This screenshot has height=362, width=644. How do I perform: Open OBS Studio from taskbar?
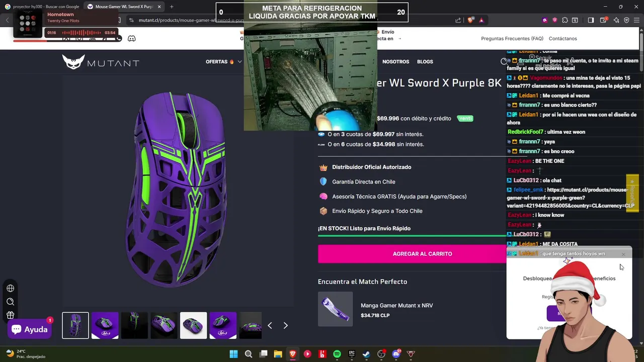pos(381,354)
